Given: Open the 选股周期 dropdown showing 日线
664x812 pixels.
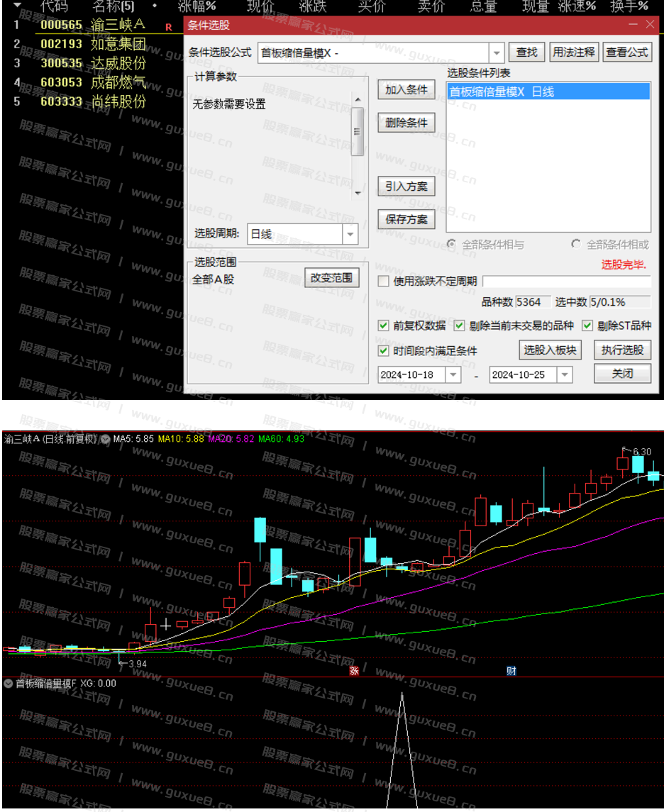Looking at the screenshot, I should click(350, 234).
